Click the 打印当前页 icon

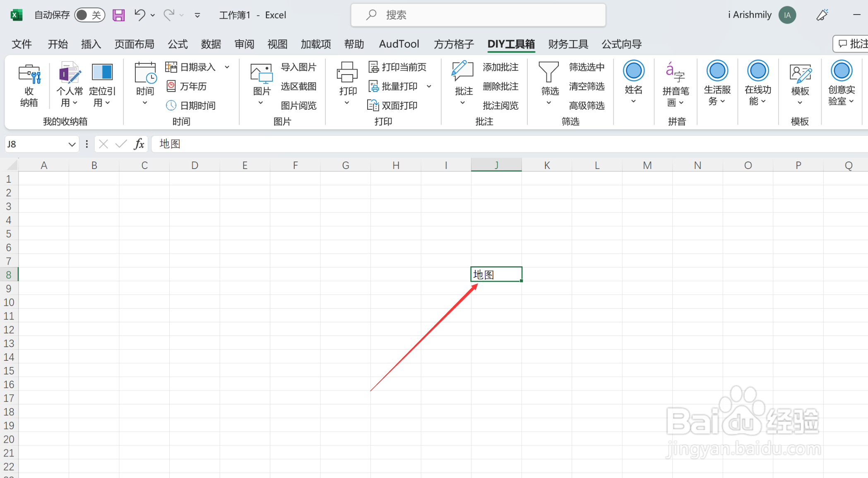[374, 67]
